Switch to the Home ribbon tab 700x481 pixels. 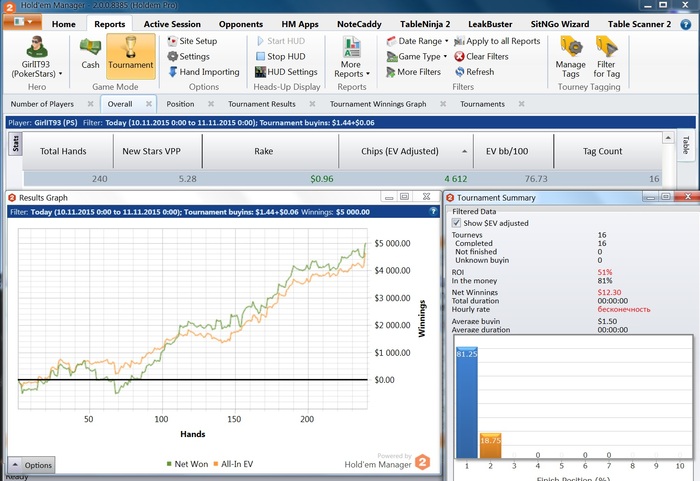coord(63,24)
